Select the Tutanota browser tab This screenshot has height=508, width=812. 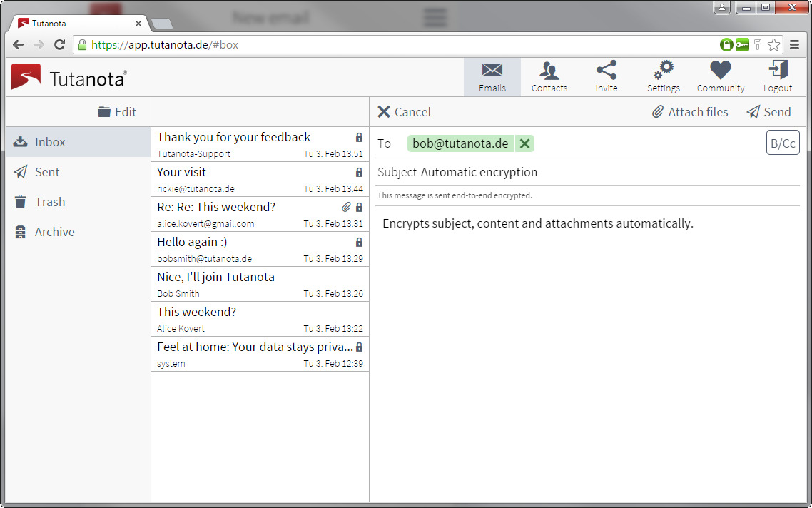tap(79, 24)
